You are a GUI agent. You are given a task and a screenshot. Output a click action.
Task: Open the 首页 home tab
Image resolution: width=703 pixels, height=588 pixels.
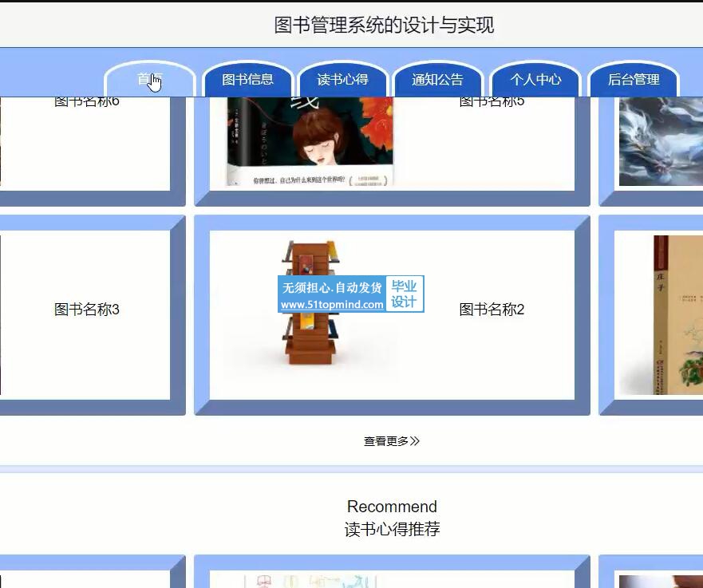150,79
